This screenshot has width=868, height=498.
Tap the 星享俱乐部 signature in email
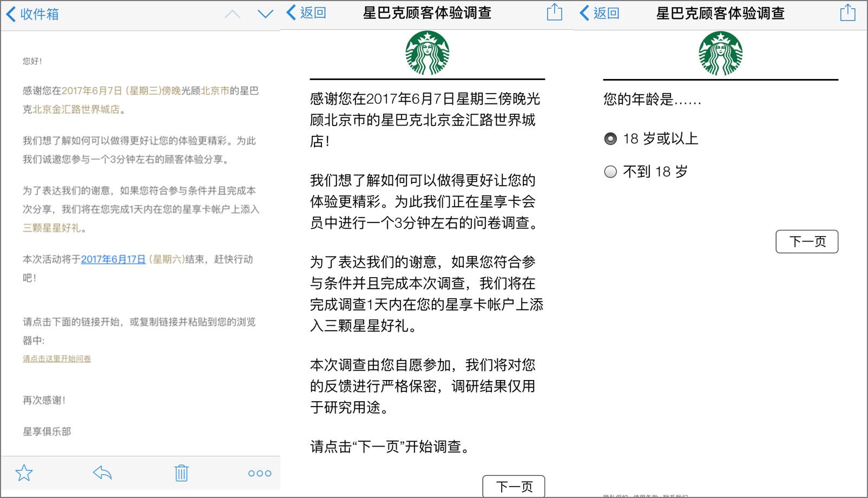click(x=47, y=431)
